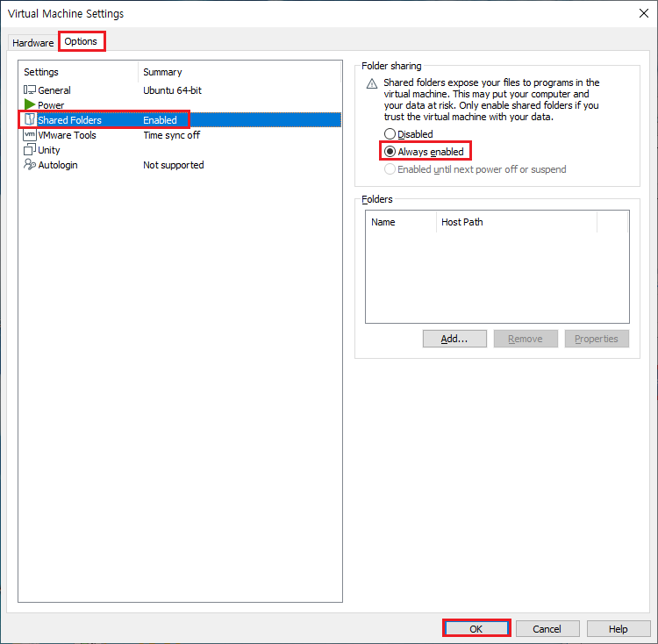Select the Power settings label

pos(51,105)
